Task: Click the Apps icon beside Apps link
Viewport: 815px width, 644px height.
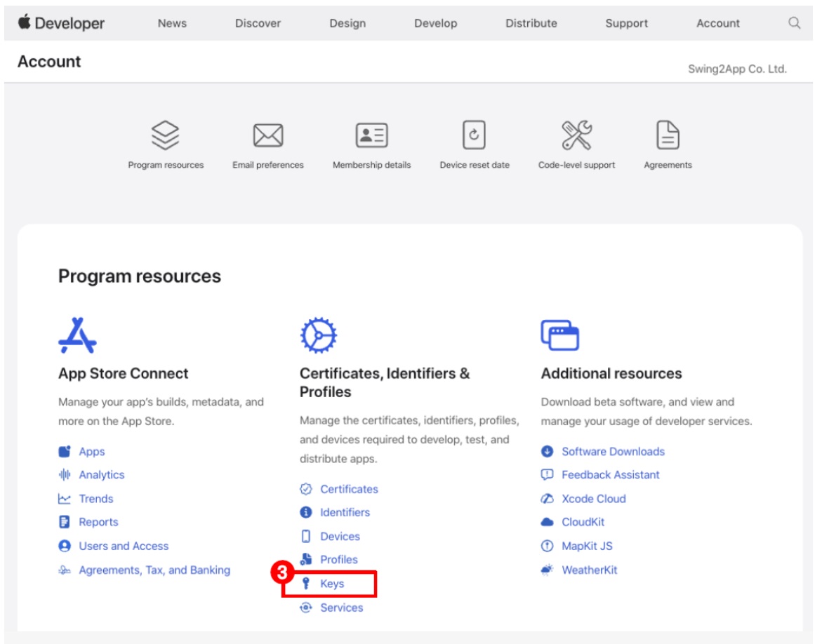Action: pos(65,451)
